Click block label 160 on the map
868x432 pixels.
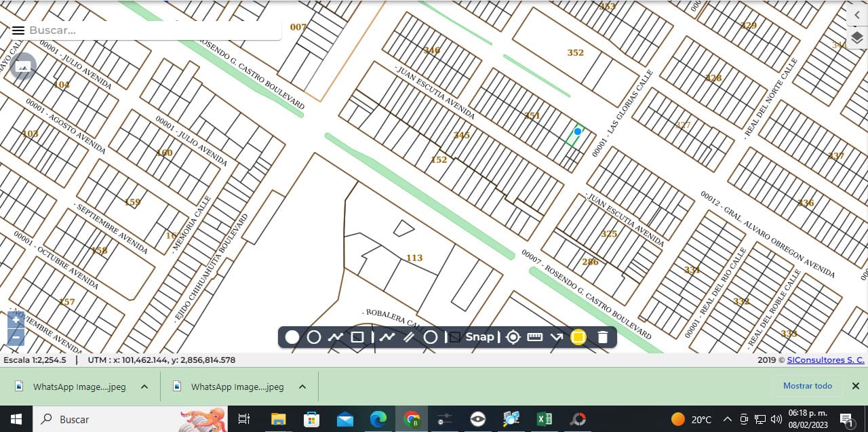pos(164,153)
